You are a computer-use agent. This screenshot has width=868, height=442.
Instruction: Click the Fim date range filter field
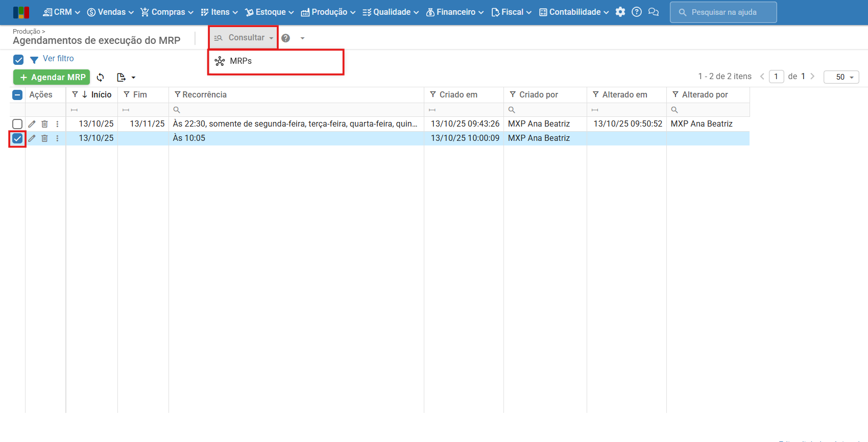point(143,110)
